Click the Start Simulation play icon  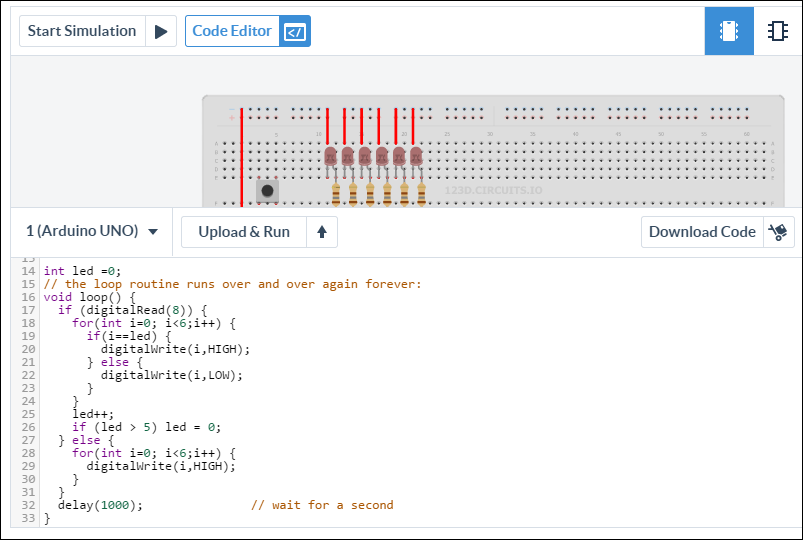pos(161,31)
